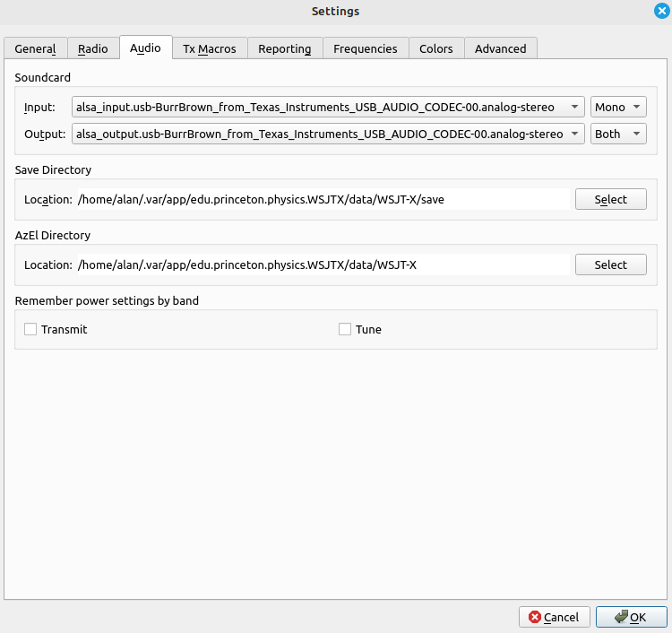Viewport: 672px width, 633px height.
Task: Select the Save Directory location
Action: pos(610,199)
